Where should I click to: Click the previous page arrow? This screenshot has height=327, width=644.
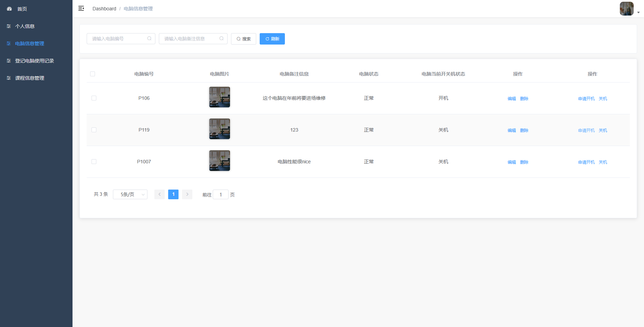tap(159, 194)
